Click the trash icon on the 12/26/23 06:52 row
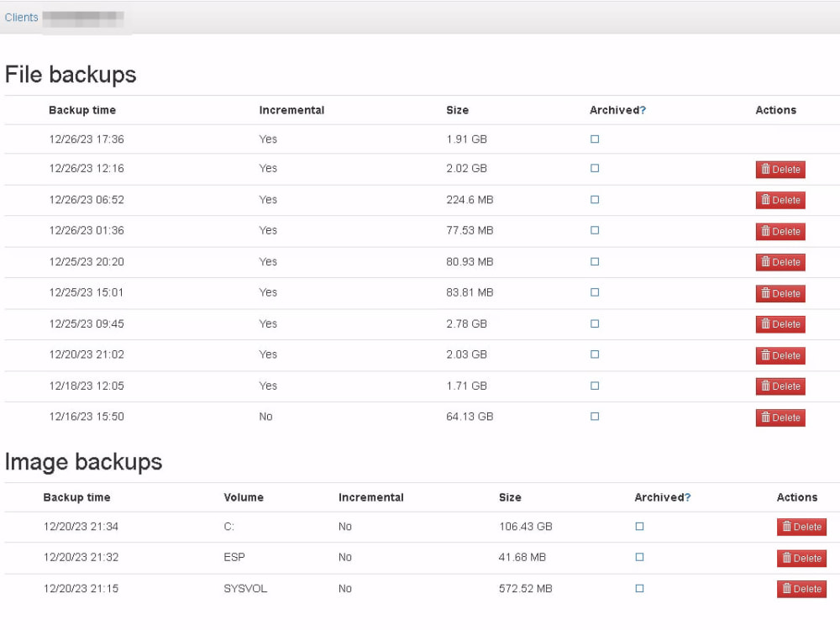Image resolution: width=840 pixels, height=630 pixels. (x=764, y=200)
